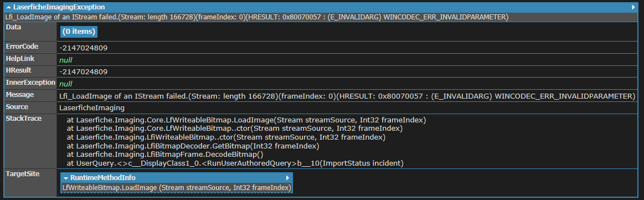The image size is (644, 200).
Task: Select the Message property label
Action: point(19,94)
